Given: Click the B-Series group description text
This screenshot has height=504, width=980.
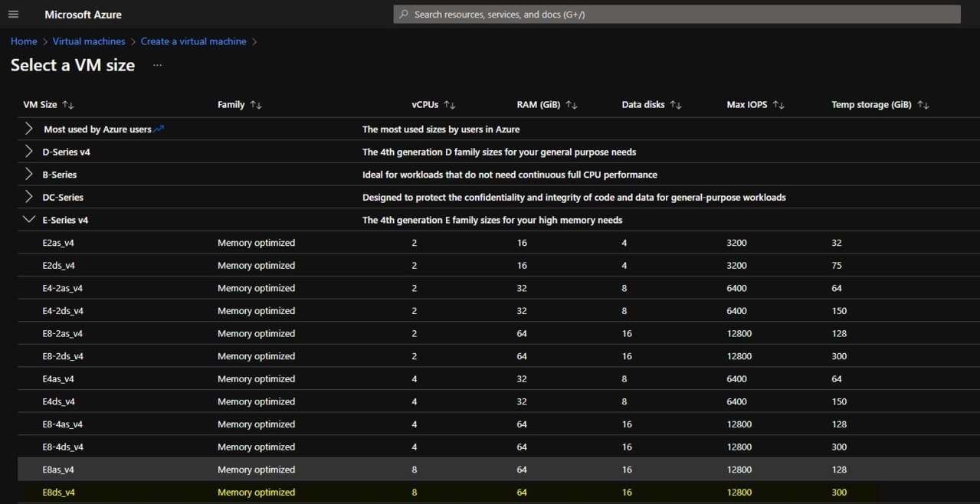Looking at the screenshot, I should [x=510, y=175].
